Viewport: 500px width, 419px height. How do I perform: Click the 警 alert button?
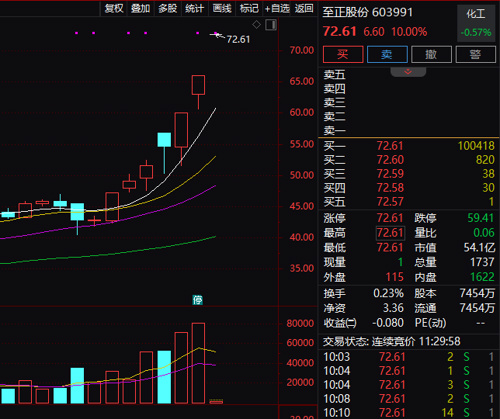point(476,54)
